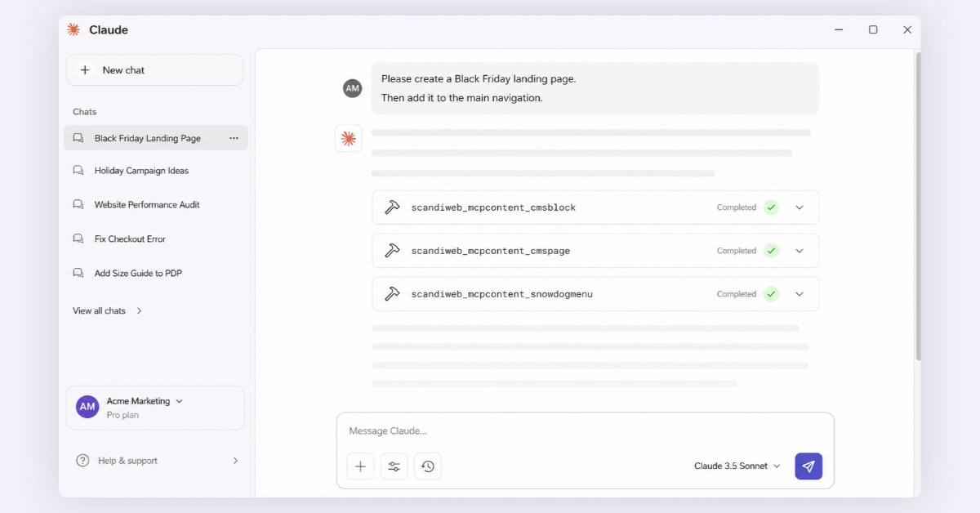Click hammer icon for scandiweb_mcpcontent_cmspage
Screen dimensions: 980x513
(x=392, y=251)
